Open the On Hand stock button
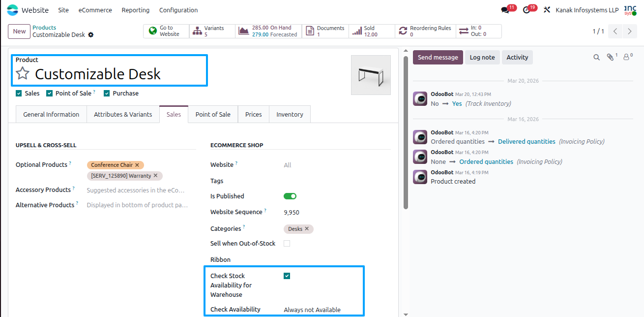 (268, 32)
